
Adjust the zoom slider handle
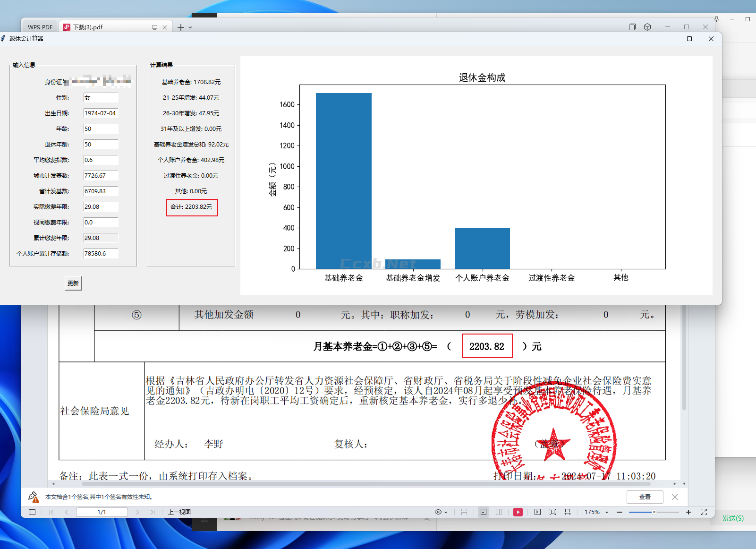(654, 512)
